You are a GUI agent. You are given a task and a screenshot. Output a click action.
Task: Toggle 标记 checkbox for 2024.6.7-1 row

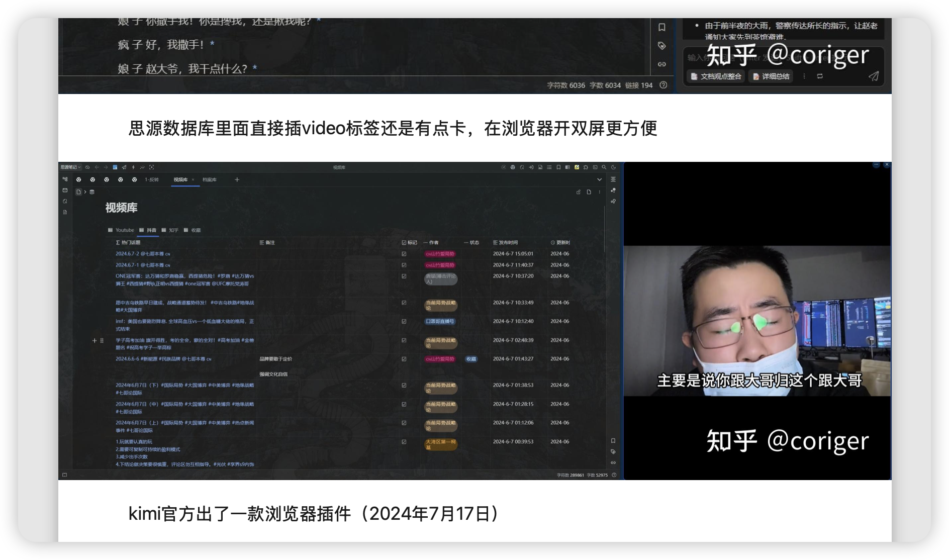[404, 265]
